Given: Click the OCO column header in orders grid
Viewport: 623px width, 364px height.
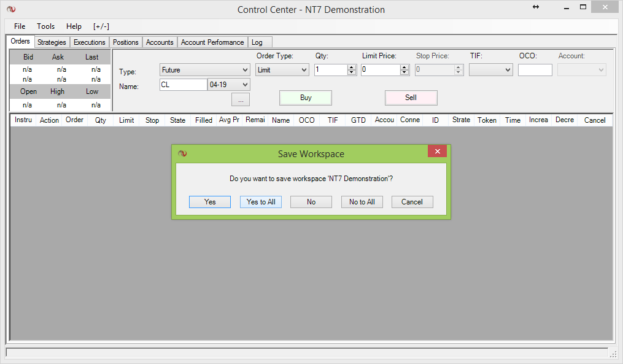Looking at the screenshot, I should (x=307, y=120).
